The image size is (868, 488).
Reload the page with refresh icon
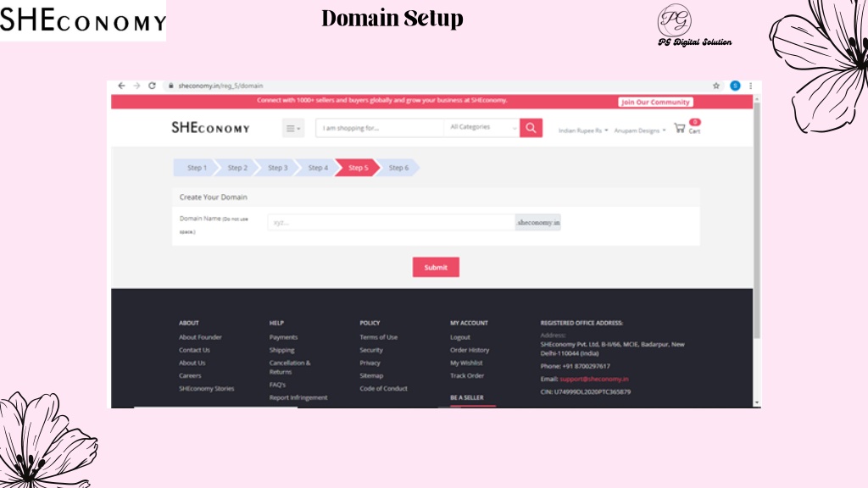(152, 86)
